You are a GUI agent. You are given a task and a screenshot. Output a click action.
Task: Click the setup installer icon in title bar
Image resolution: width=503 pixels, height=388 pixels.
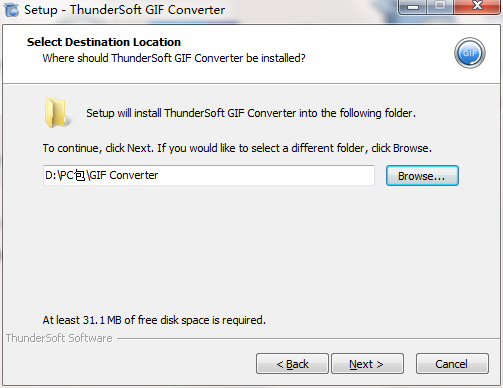[11, 9]
